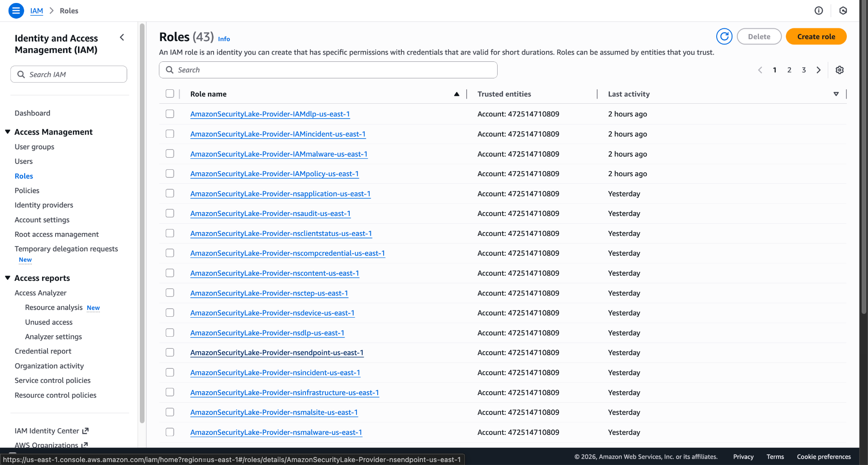
Task: Open Resource control policies
Action: [x=56, y=395]
